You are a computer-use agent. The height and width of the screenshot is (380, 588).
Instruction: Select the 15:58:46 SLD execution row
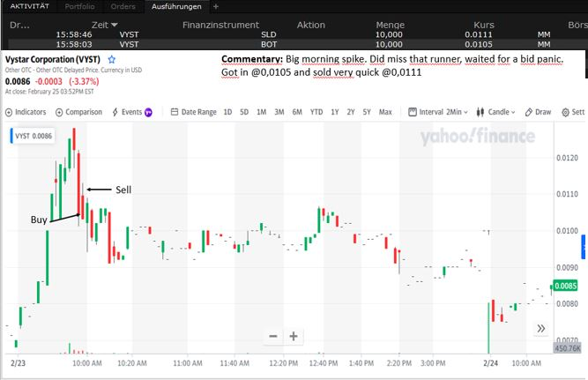point(296,34)
